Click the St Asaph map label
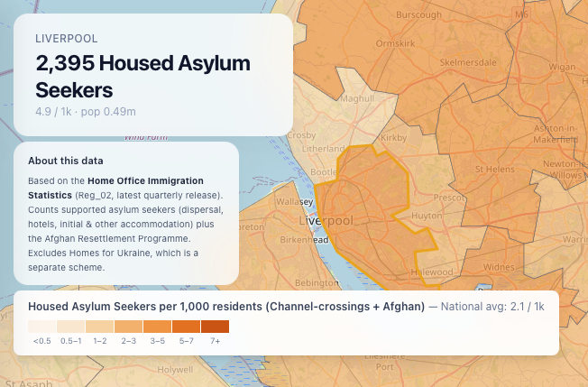 point(29,383)
